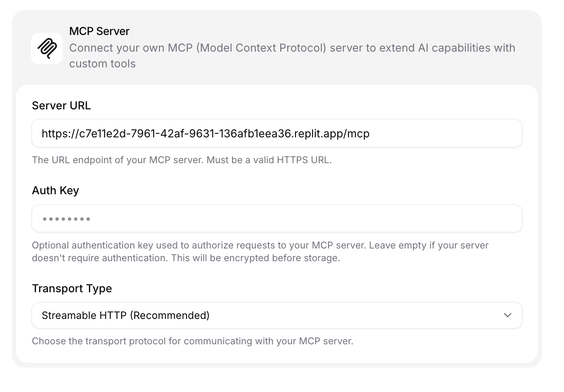The image size is (564, 392).
Task: Click the "MCP Server" heading title
Action: point(99,31)
